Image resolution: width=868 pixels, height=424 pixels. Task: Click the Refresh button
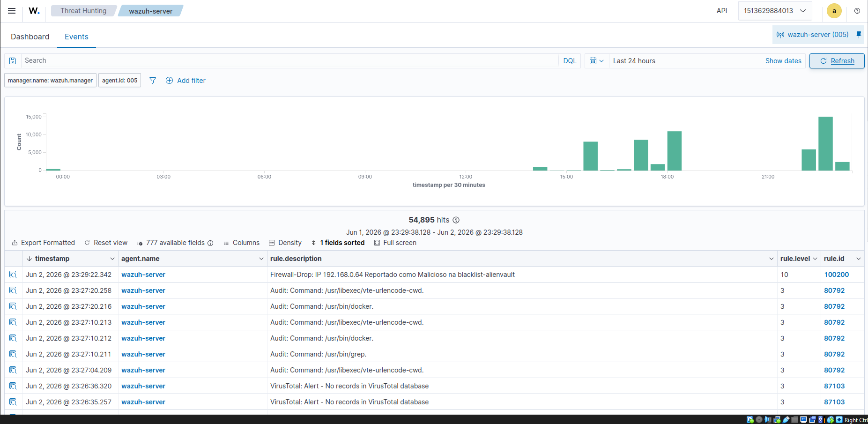click(x=837, y=61)
